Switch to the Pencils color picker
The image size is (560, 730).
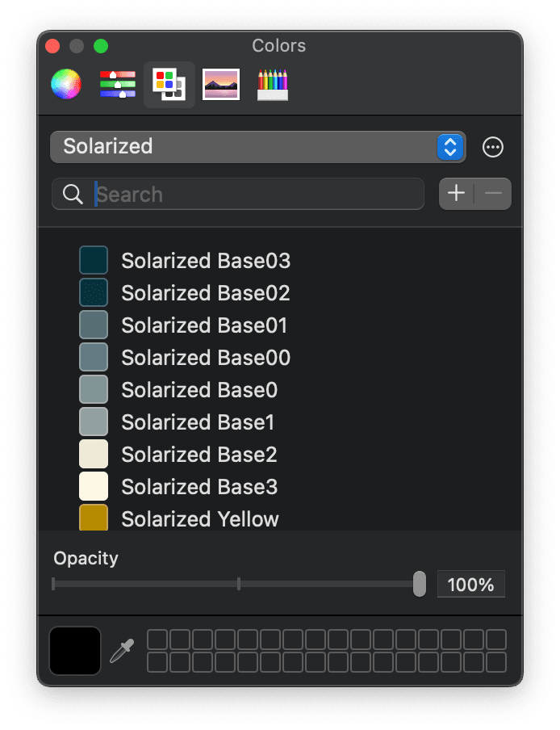tap(273, 84)
